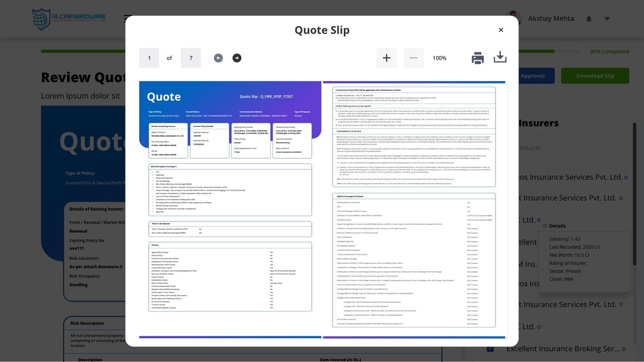Screen dimensions: 644x362
Task: Expand Akshay Mehta account dropdown
Action: point(607,19)
